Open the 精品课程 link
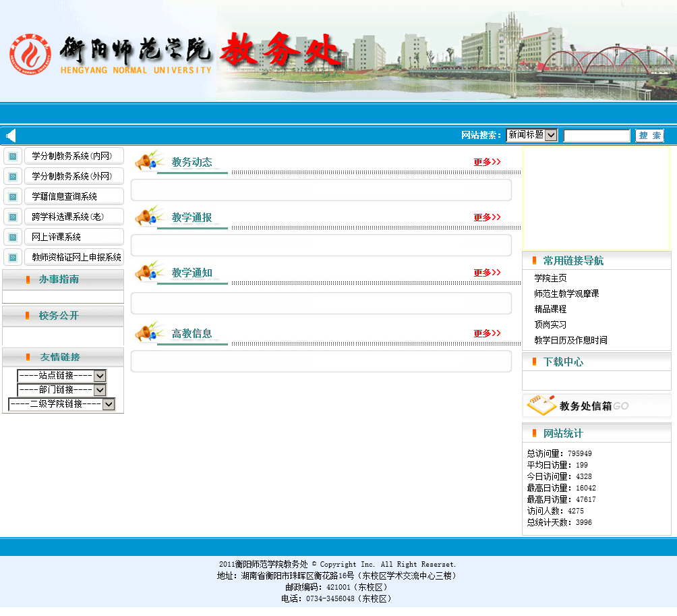The height and width of the screenshot is (616, 677). point(550,309)
